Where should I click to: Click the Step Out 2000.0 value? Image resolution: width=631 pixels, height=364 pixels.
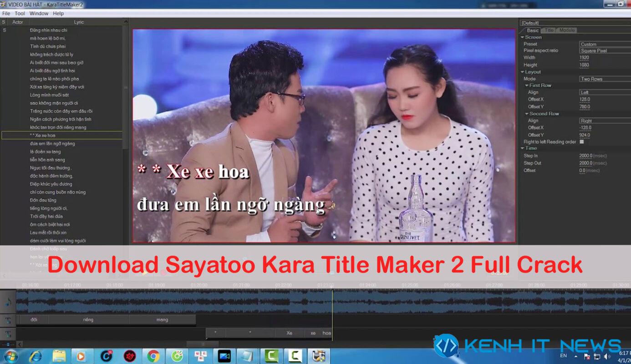tap(585, 163)
